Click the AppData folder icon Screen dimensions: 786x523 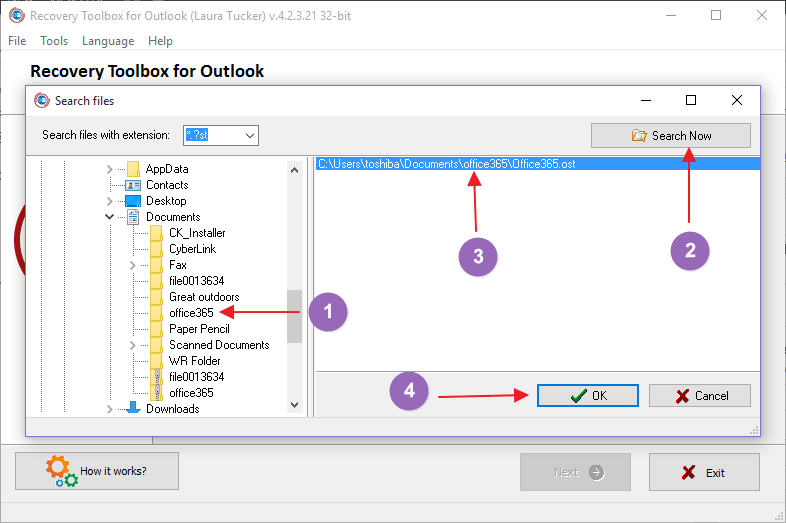coord(133,169)
